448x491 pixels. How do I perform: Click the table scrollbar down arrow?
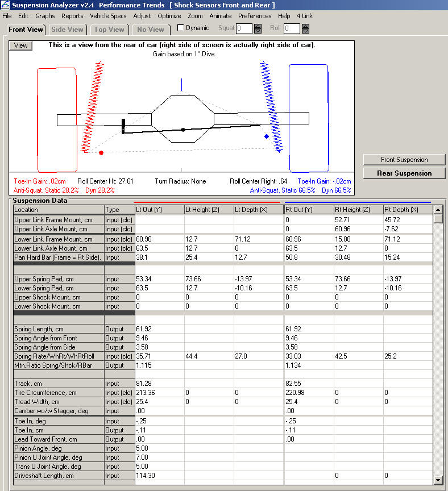click(x=438, y=480)
